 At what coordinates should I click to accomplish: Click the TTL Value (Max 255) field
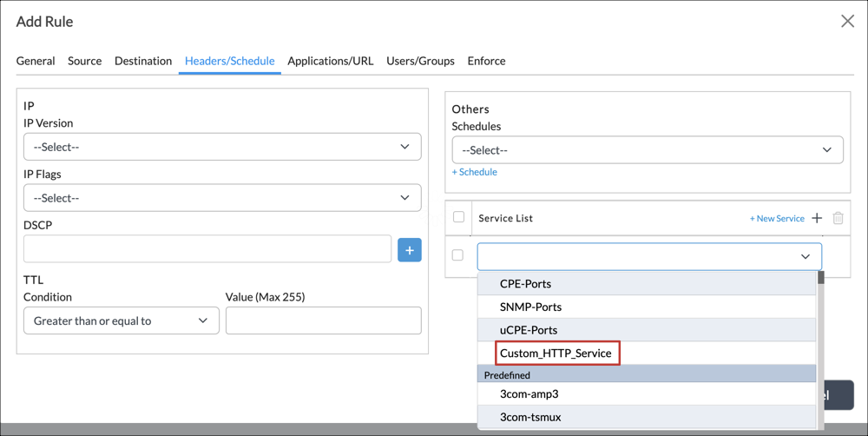323,320
